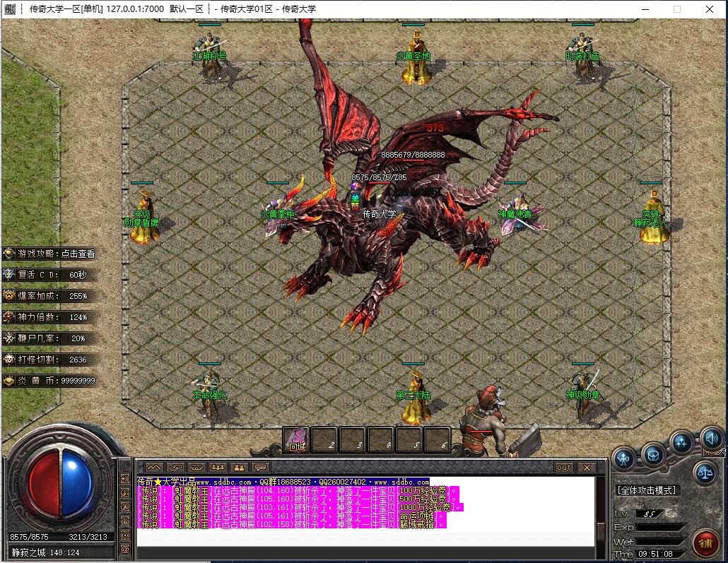
Task: Switch the 全体攻击模式 attack mode label
Action: tap(647, 490)
